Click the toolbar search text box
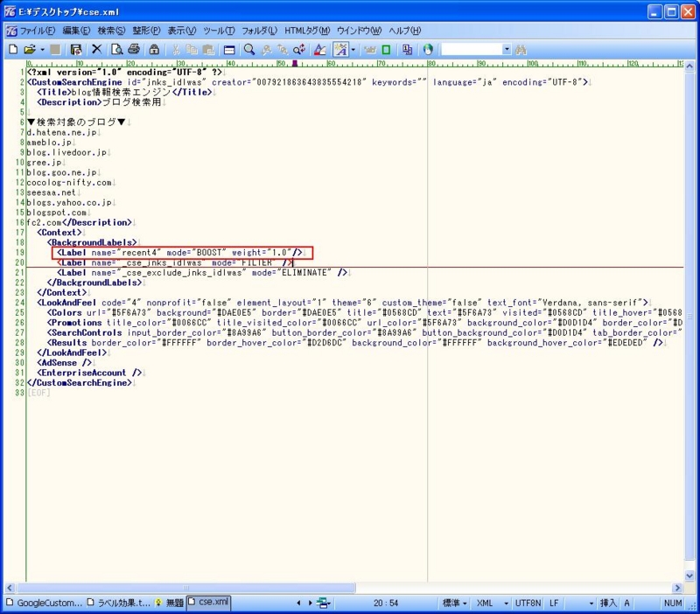The width and height of the screenshot is (700, 614). point(472,49)
